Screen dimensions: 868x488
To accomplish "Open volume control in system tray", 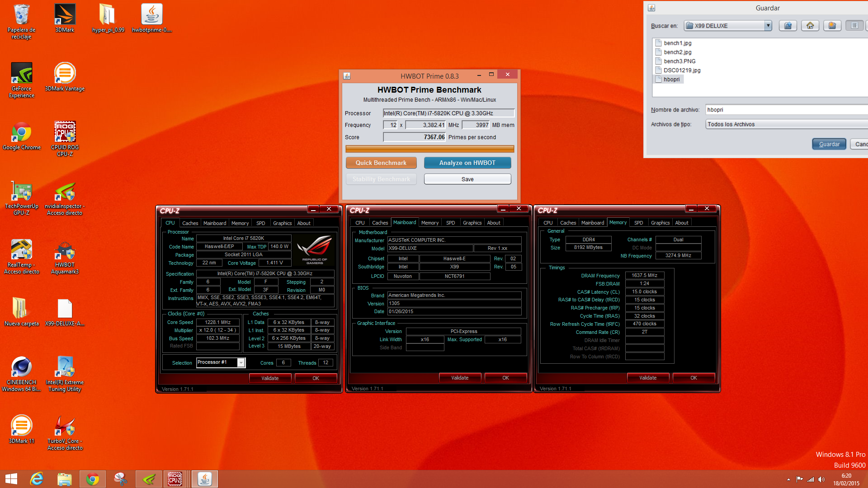I will (x=821, y=479).
